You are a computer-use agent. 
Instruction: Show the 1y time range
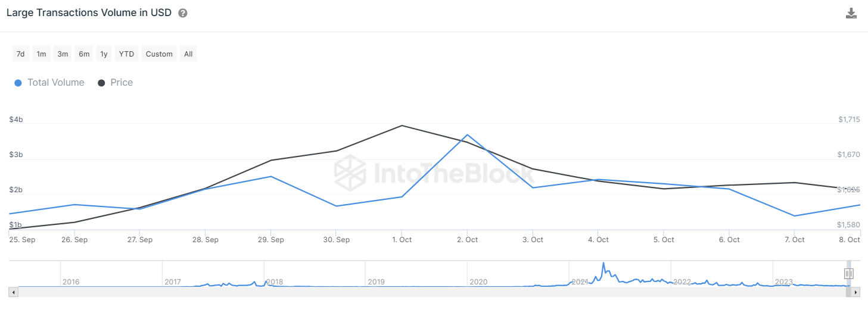click(x=104, y=54)
